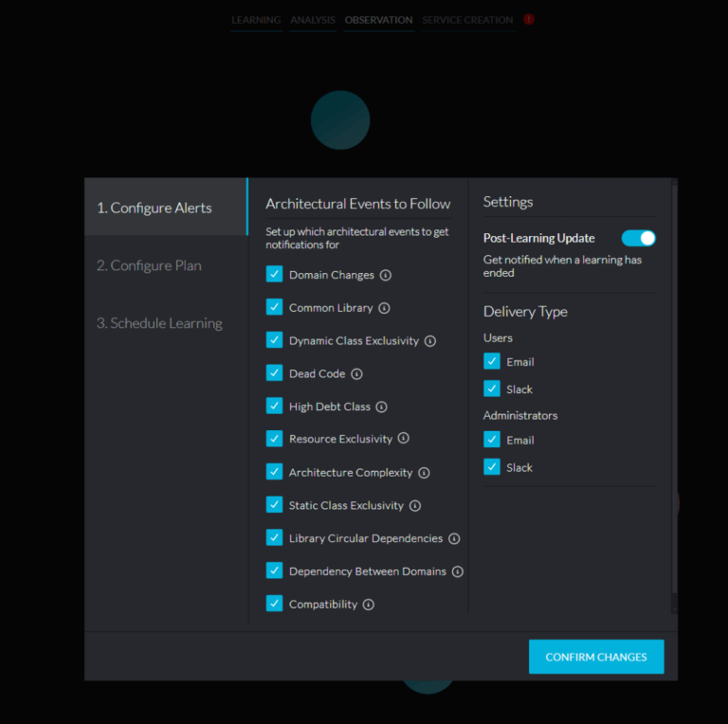Open info tooltip for Dynamic Class Exclusivity

coord(430,341)
